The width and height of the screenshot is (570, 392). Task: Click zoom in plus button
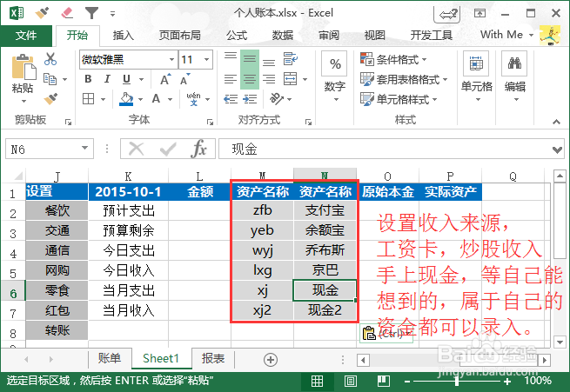[507, 382]
